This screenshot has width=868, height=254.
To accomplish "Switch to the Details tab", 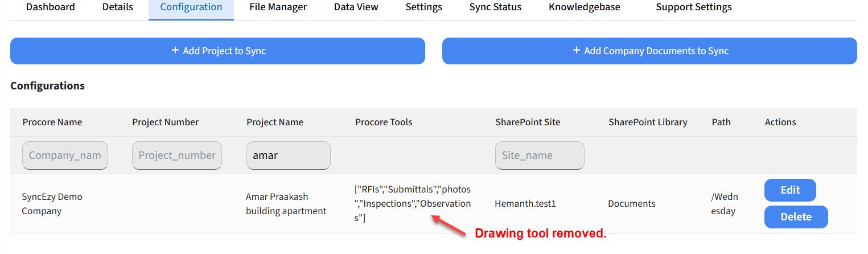I will (x=118, y=7).
